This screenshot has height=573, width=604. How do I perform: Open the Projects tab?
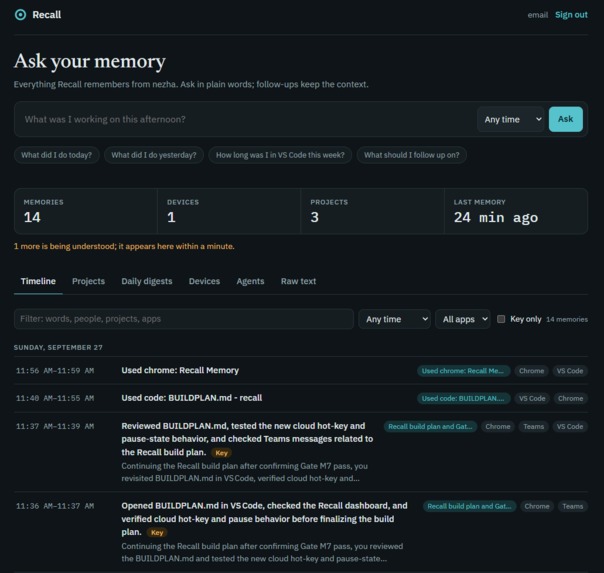click(88, 281)
